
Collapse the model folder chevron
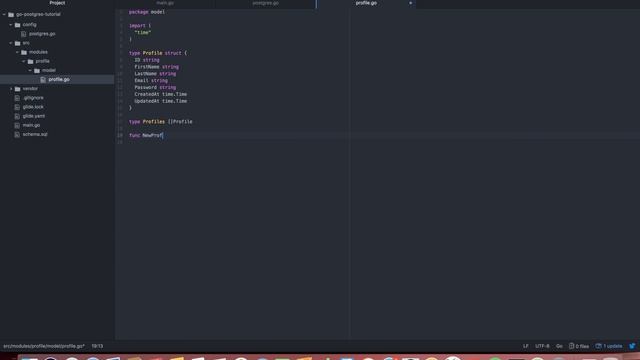coord(31,71)
